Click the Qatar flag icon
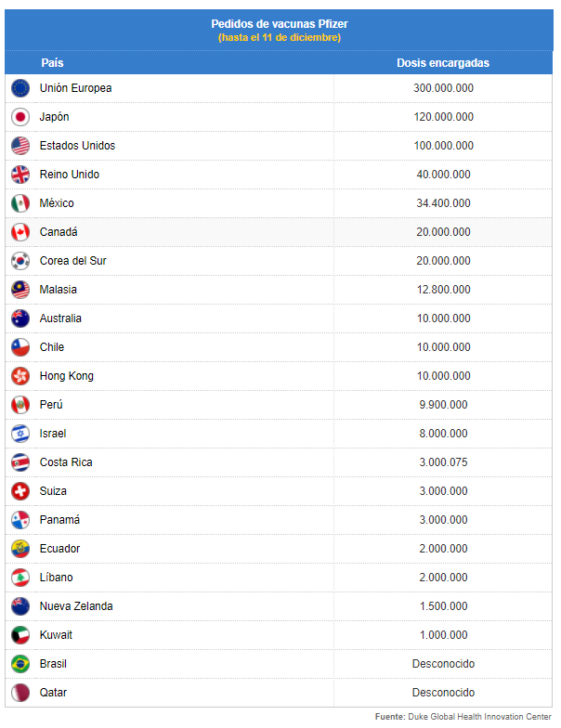 tap(20, 693)
